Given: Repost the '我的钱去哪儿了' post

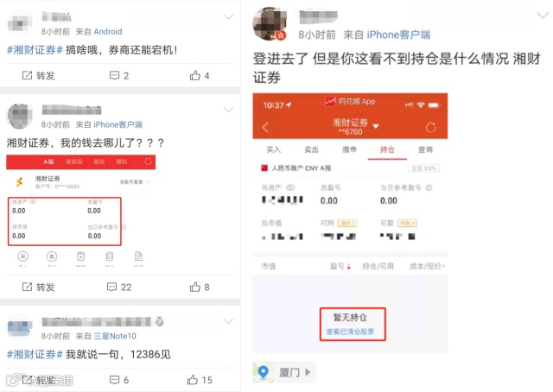Looking at the screenshot, I should (x=38, y=287).
